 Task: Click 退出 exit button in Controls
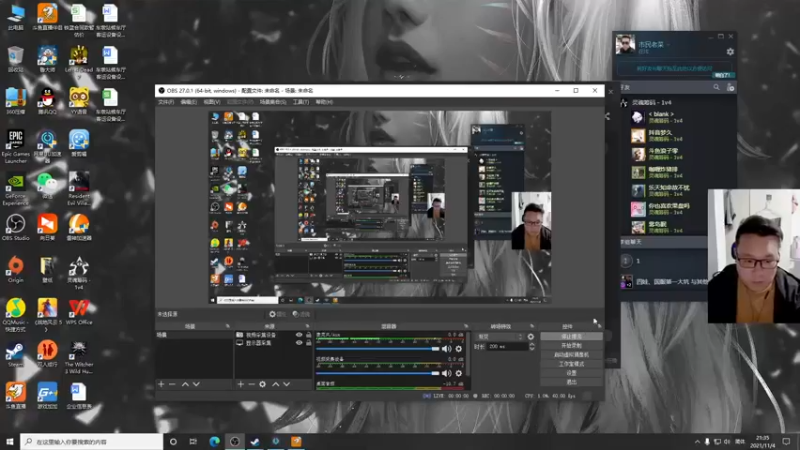[x=571, y=382]
